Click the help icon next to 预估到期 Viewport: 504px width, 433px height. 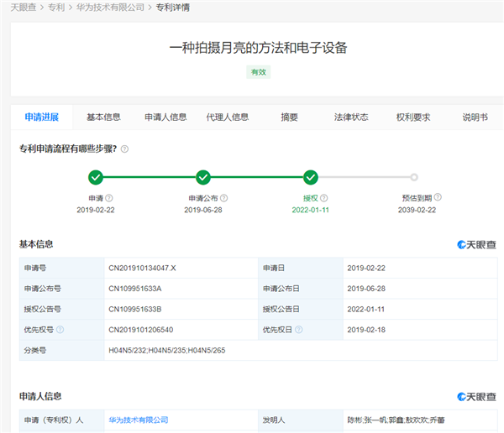(x=438, y=197)
